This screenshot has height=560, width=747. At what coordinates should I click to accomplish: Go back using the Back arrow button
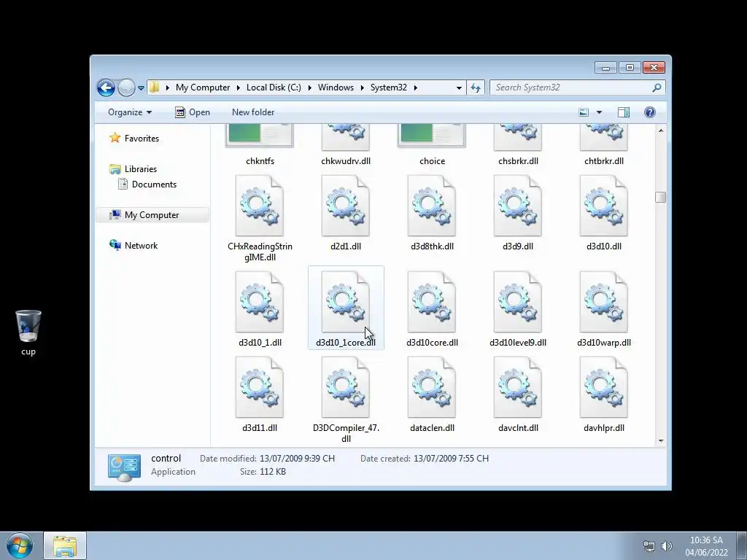coord(106,87)
